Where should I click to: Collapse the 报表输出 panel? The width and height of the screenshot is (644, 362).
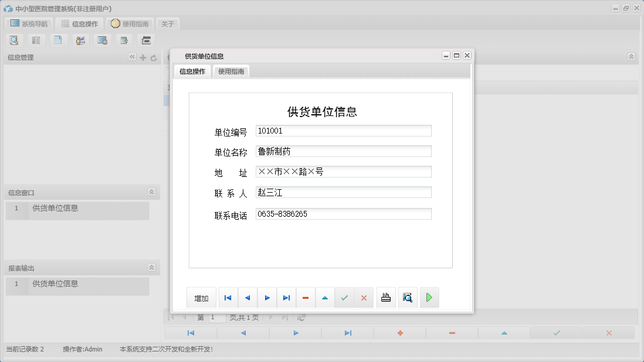click(x=151, y=267)
